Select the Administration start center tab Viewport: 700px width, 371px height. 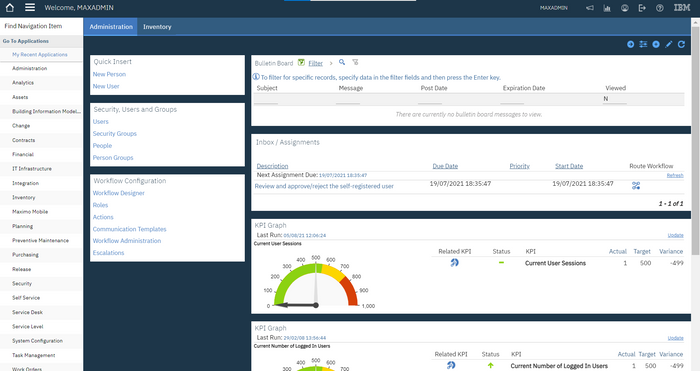coord(111,27)
